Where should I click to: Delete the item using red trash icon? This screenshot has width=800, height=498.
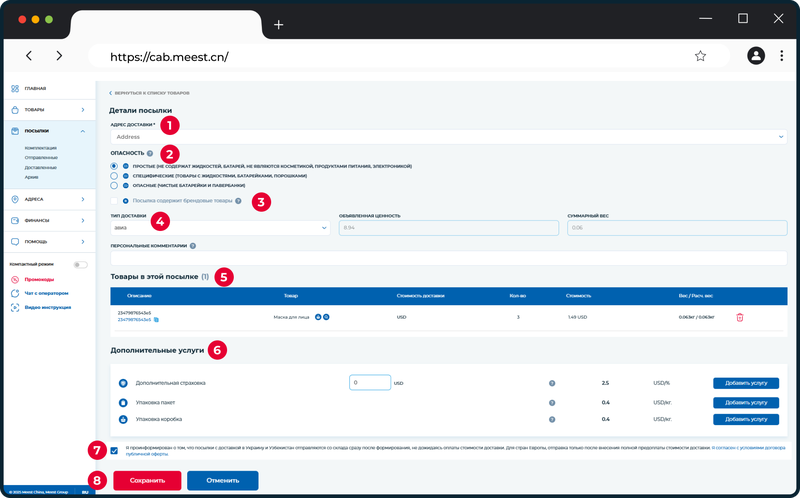[739, 317]
